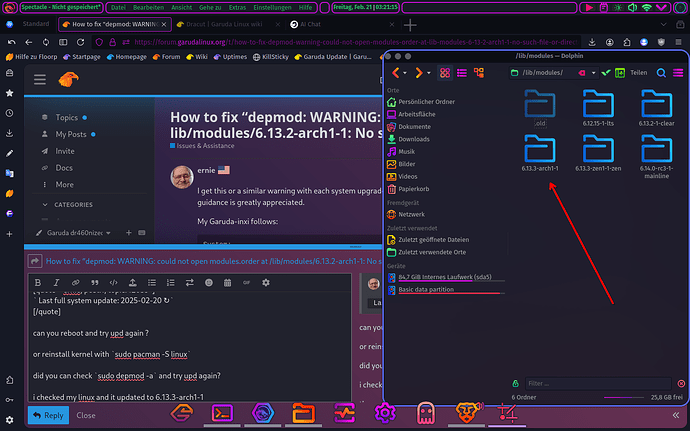Image resolution: width=690 pixels, height=431 pixels.
Task: Adjust the Dolphin zoom slider in status bar
Action: coord(624,398)
